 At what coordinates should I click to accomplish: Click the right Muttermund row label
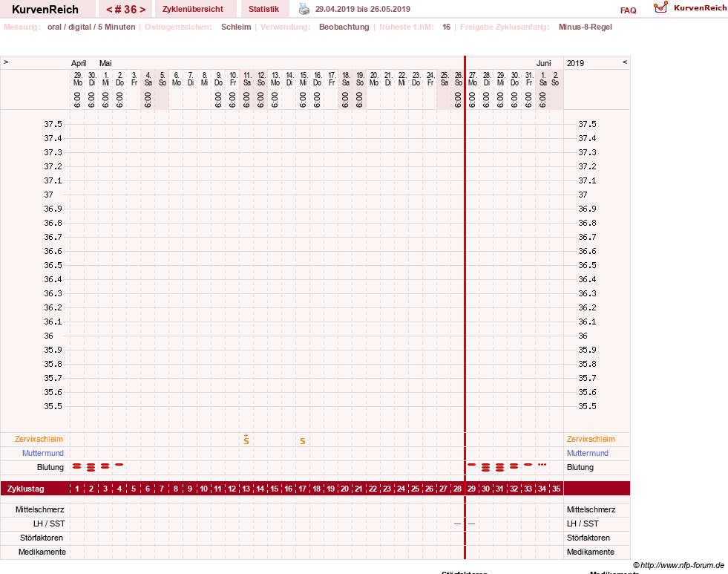[587, 453]
